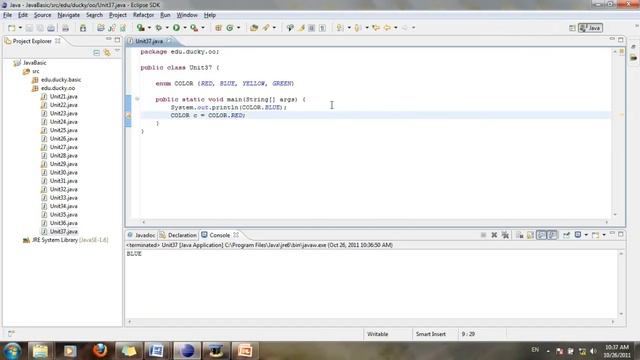Click the External Tools run icon

point(194,28)
